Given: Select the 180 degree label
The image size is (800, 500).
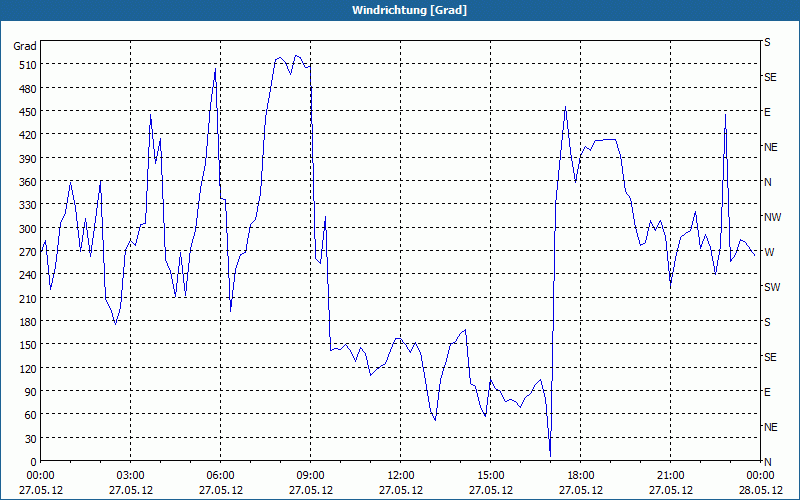Looking at the screenshot, I should [28, 322].
